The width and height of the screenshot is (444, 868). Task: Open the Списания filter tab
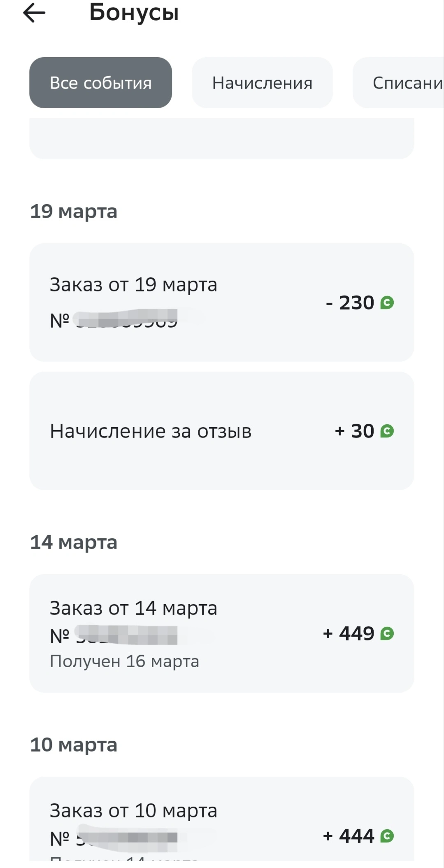tap(398, 83)
